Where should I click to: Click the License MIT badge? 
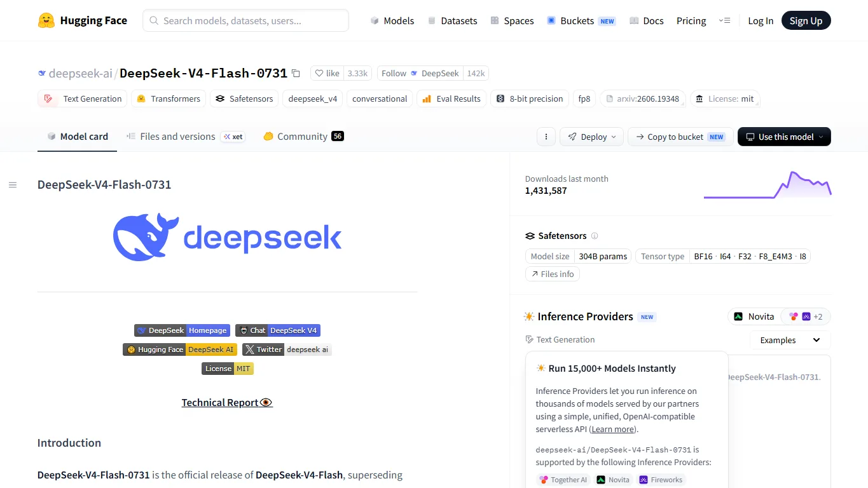(228, 369)
